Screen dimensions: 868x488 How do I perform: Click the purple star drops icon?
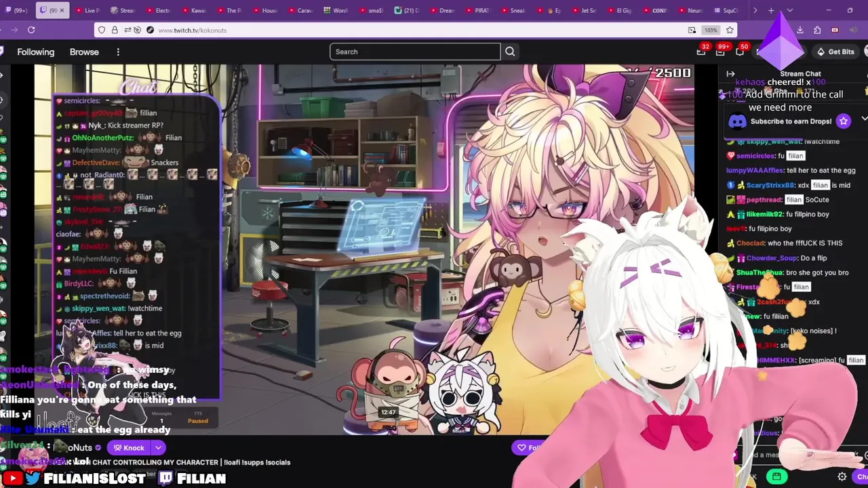click(843, 121)
